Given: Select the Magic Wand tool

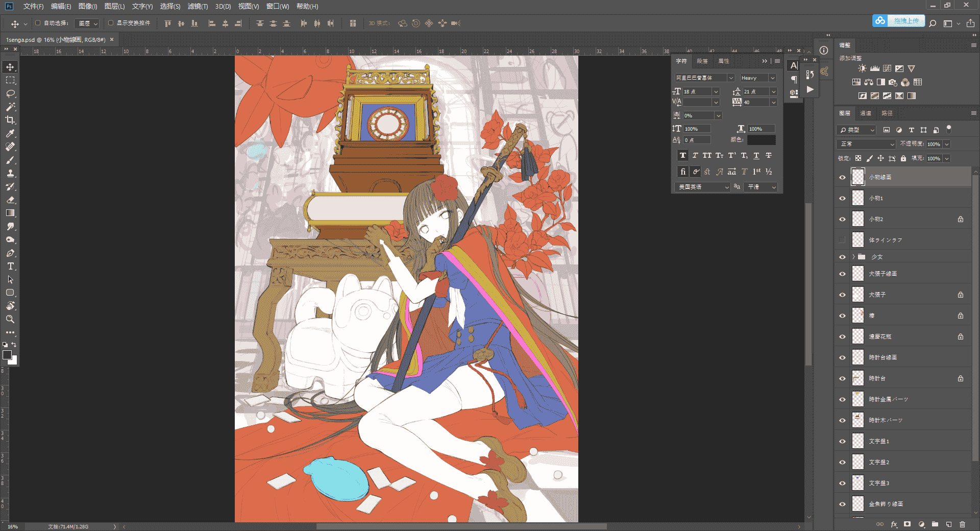Looking at the screenshot, I should click(10, 107).
